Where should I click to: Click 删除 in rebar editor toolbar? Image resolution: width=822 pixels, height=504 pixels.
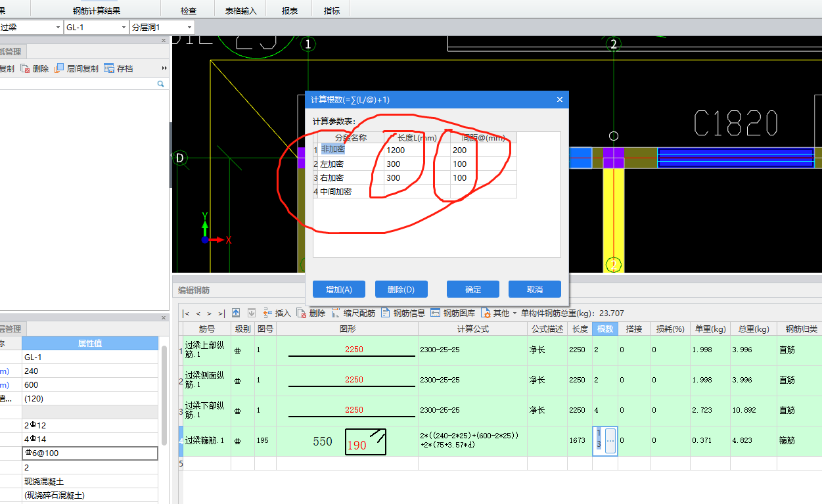click(x=311, y=313)
